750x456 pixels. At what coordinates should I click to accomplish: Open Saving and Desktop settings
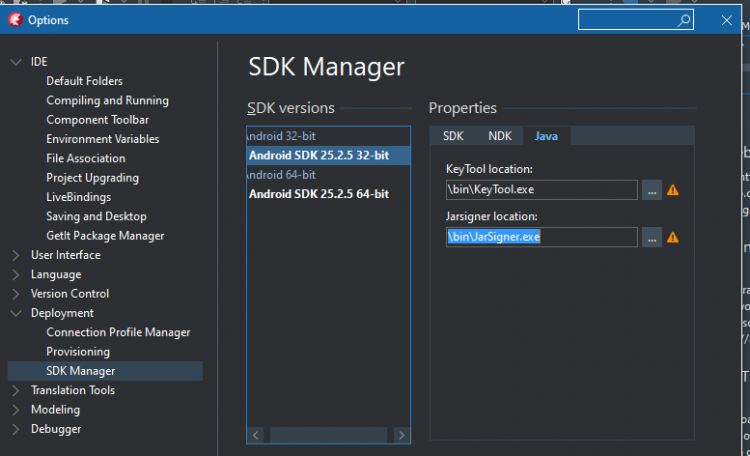click(x=96, y=216)
